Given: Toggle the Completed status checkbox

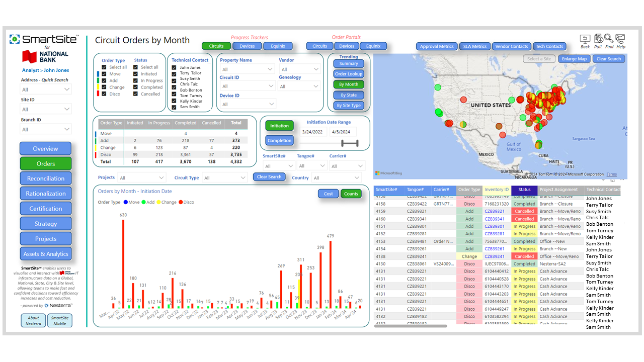Looking at the screenshot, I should 135,87.
